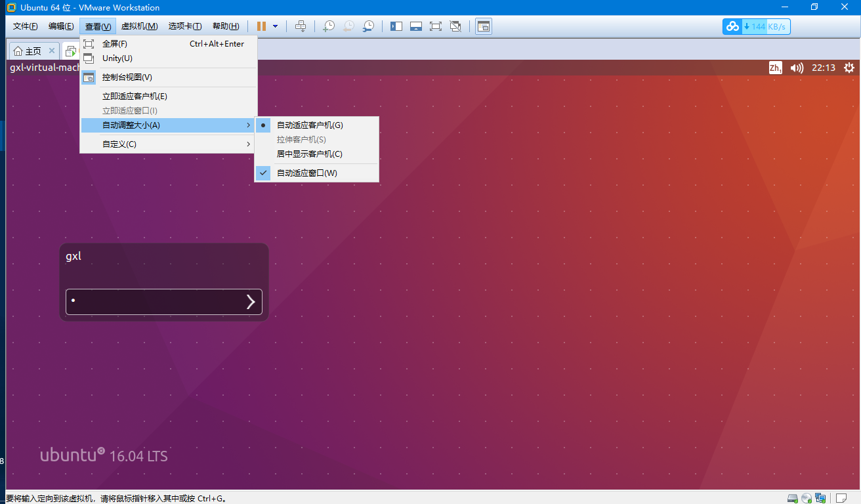The image size is (861, 504).
Task: Click the Unity icon in 查看 menu
Action: (89, 58)
